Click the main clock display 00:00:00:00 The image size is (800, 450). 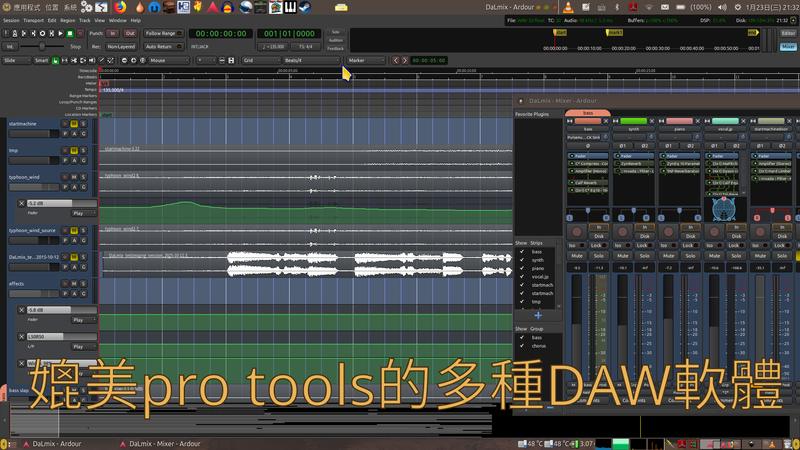[x=220, y=34]
